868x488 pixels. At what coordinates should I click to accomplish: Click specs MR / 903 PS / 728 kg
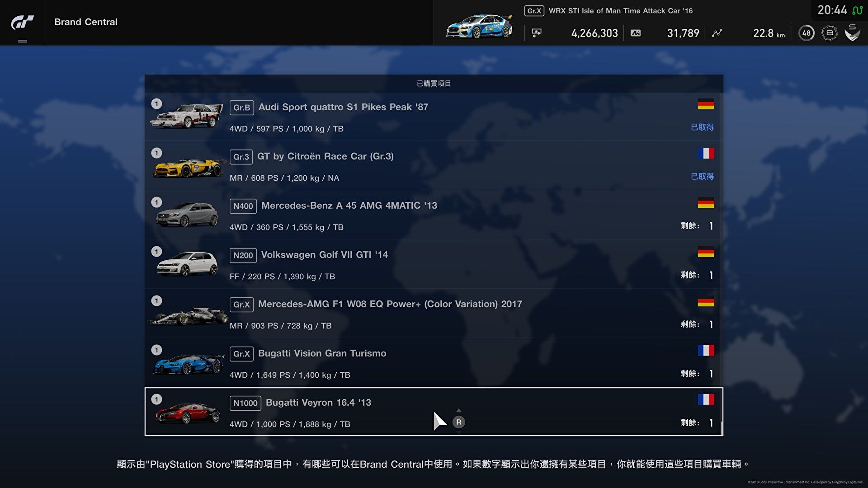pos(280,326)
